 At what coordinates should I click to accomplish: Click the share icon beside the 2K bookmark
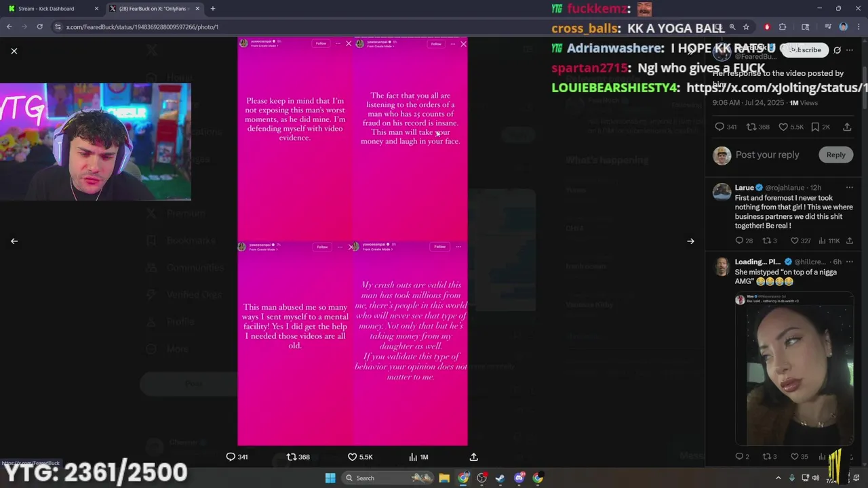point(847,127)
